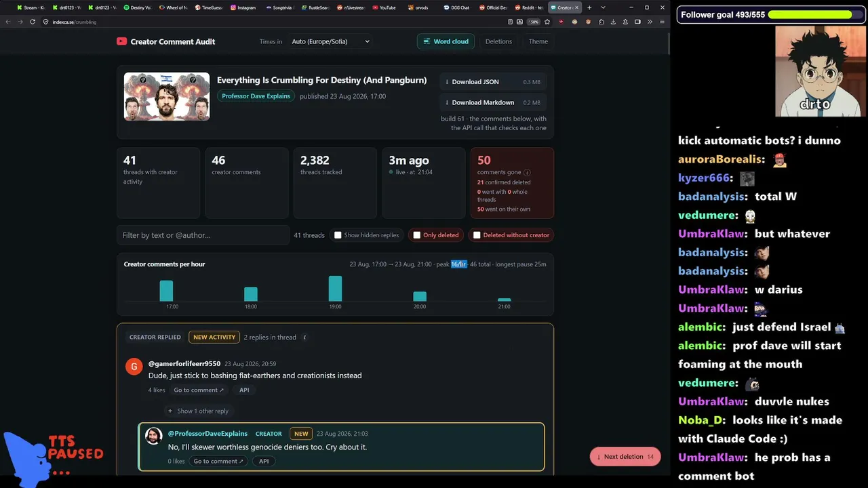Image resolution: width=868 pixels, height=488 pixels.
Task: Open the browser hamburger menu
Action: 661,22
